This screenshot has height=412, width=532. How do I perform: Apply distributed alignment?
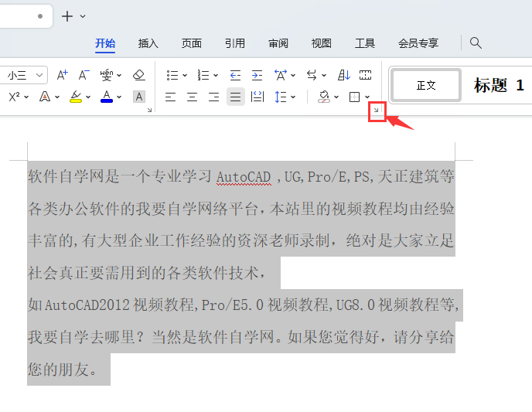pyautogui.click(x=257, y=97)
